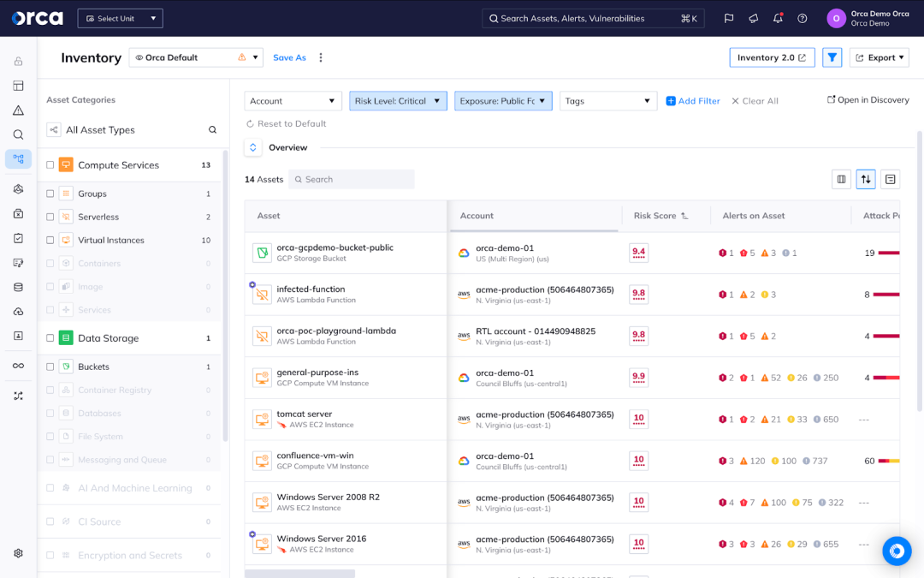Open the chat assistant bubble
The height and width of the screenshot is (578, 924).
coord(897,551)
